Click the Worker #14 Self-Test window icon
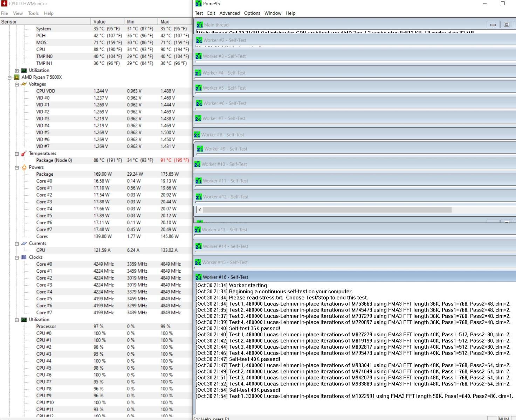 coord(198,246)
